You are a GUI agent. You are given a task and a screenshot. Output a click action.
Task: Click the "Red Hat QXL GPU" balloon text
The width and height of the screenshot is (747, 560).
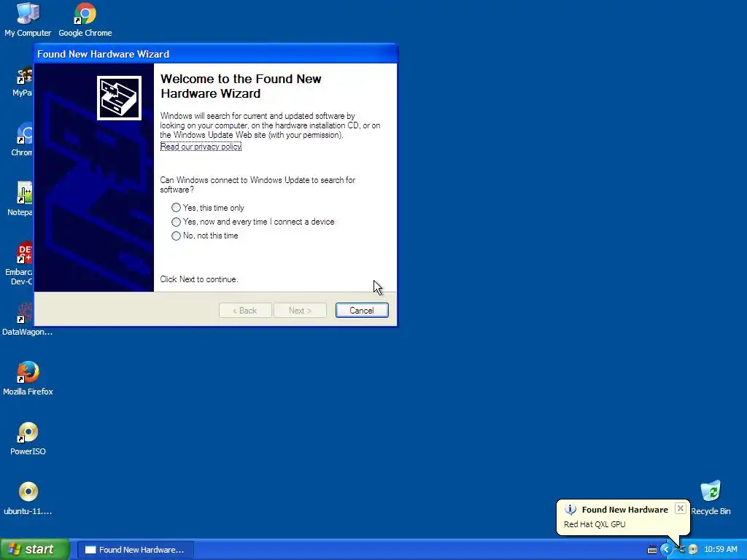coord(595,524)
